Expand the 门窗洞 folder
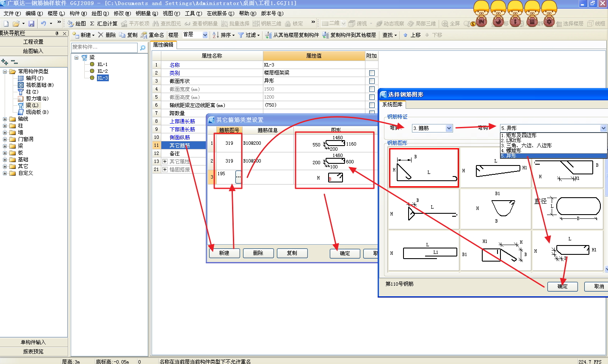The width and height of the screenshot is (608, 364). coord(5,139)
